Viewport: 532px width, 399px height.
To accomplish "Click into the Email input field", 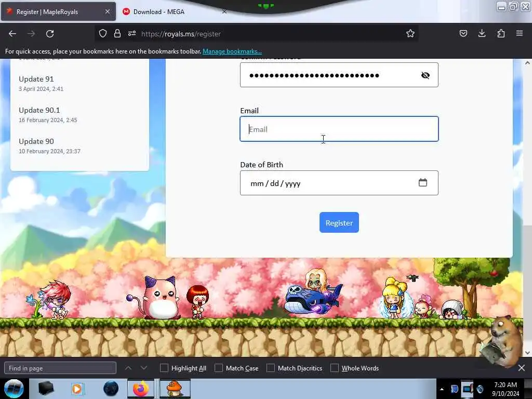I will coord(339,129).
